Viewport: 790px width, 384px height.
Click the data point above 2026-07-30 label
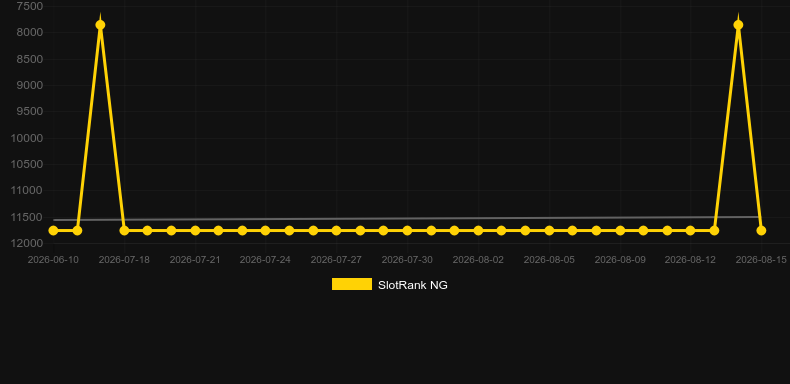pyautogui.click(x=407, y=230)
